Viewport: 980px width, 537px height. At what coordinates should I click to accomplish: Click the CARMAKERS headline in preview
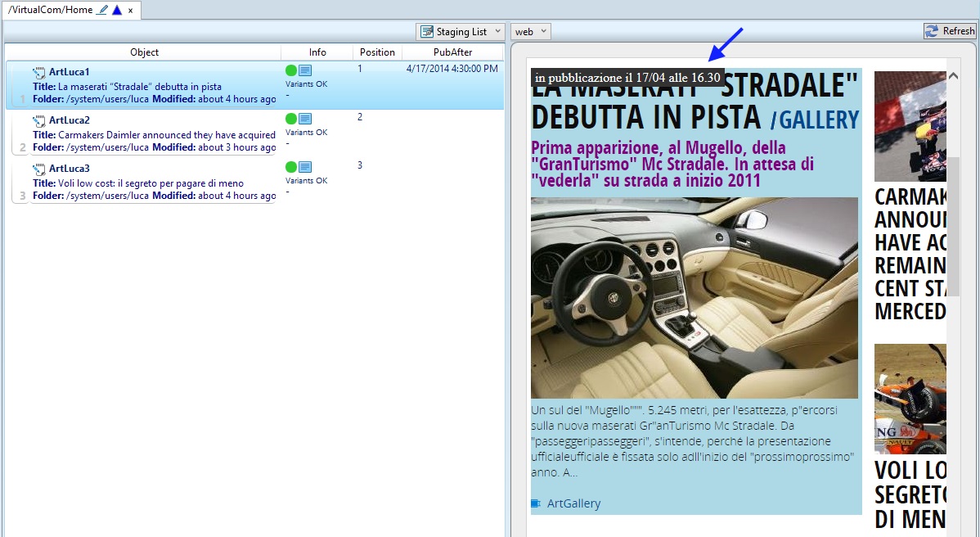pyautogui.click(x=910, y=254)
